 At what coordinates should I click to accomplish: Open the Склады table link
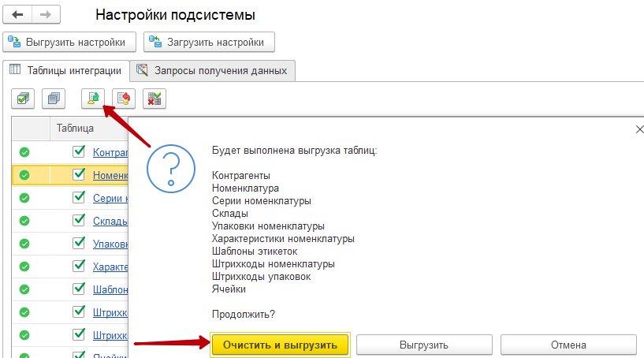(110, 221)
